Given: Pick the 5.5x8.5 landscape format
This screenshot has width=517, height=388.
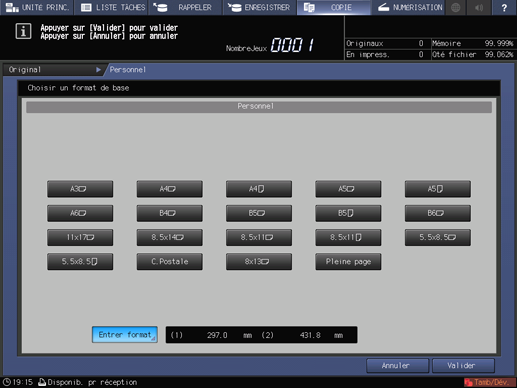Looking at the screenshot, I should [x=438, y=237].
